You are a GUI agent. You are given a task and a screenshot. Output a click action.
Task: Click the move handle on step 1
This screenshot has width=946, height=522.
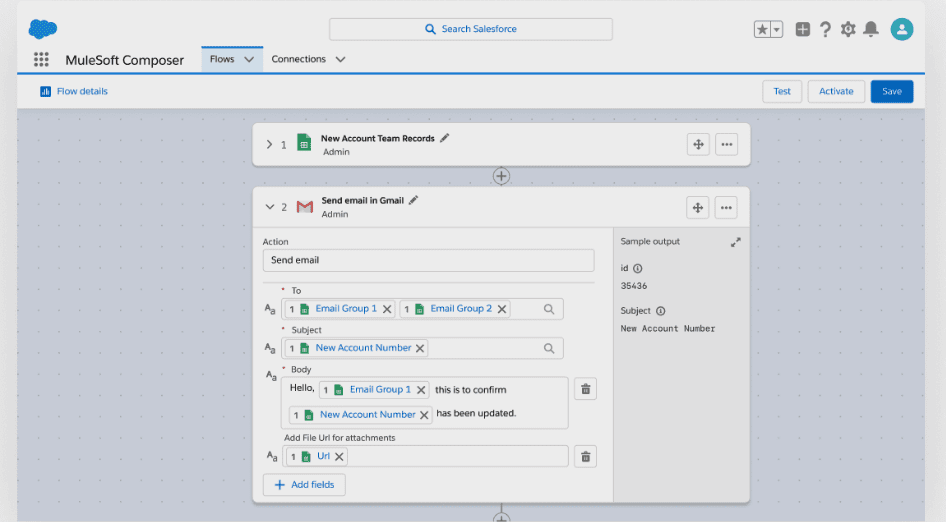tap(698, 144)
